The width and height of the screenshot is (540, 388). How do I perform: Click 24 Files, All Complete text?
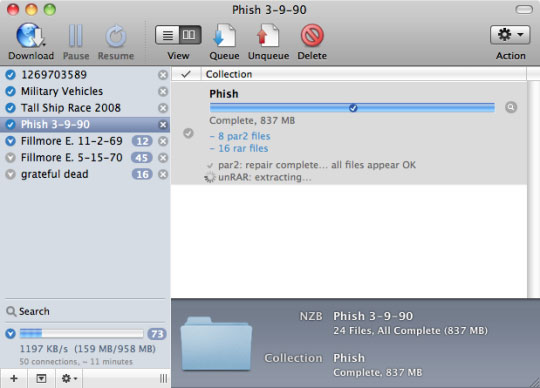(x=410, y=331)
